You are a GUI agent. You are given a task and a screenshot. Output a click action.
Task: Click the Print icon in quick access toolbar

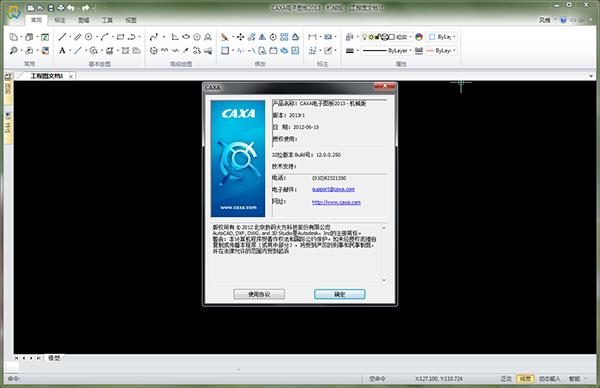[60, 8]
